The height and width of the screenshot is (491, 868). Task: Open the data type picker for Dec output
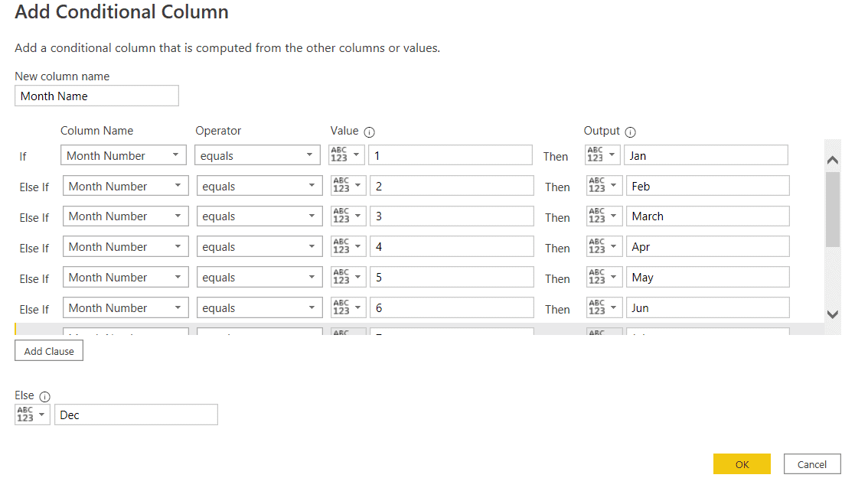(x=31, y=414)
